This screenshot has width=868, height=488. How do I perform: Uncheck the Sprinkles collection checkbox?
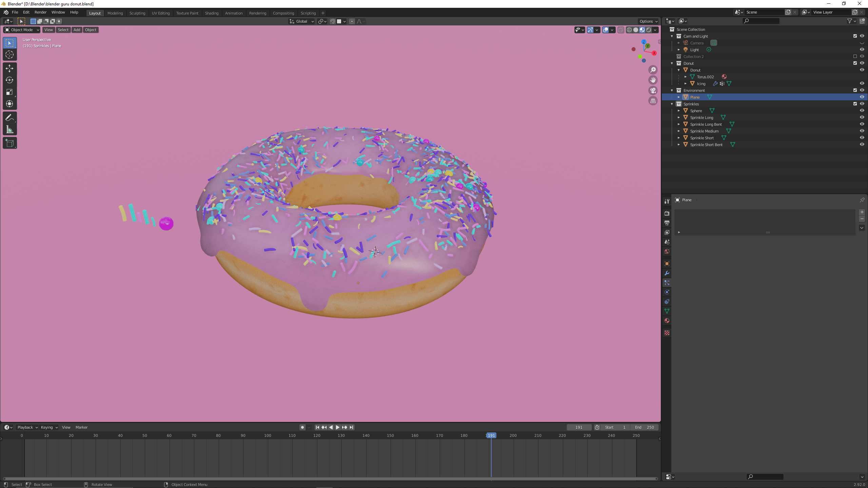855,104
